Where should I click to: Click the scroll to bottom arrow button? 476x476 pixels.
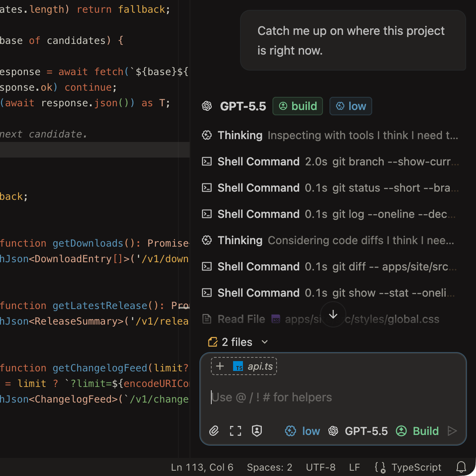333,314
